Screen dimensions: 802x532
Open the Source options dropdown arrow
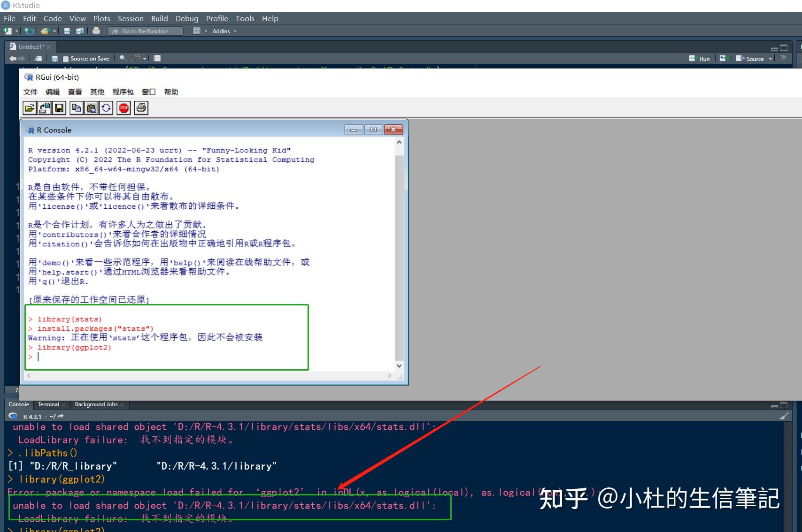coord(771,59)
